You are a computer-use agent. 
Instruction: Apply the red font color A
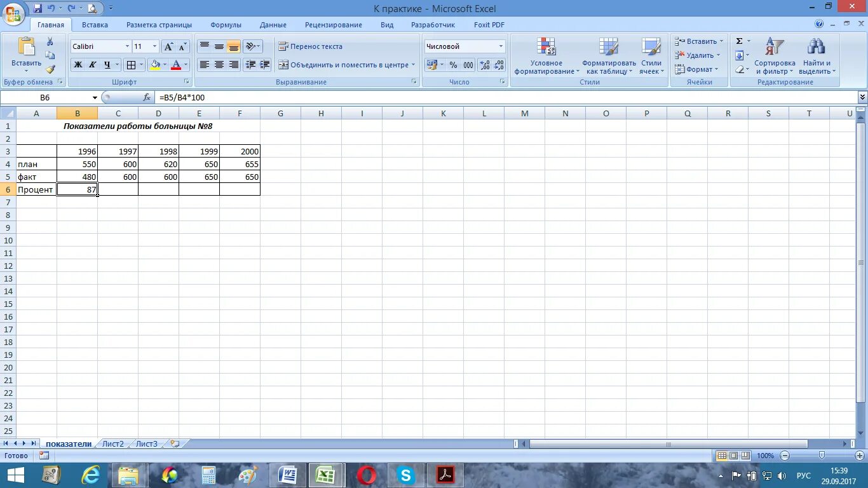click(176, 65)
